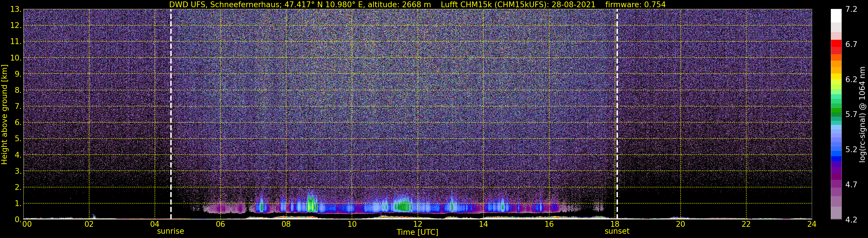Viewport: 868px width, 238px height.
Task: Click the white dashed sunrise marker line
Action: tap(171, 114)
